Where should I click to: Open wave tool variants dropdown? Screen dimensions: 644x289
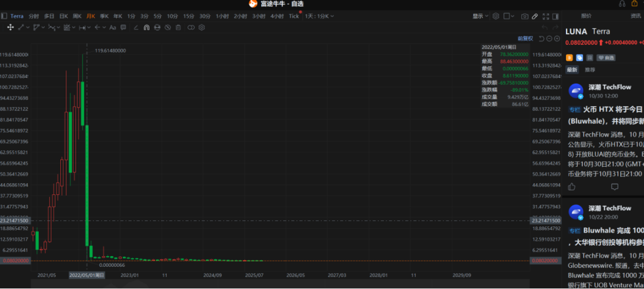pos(58,27)
